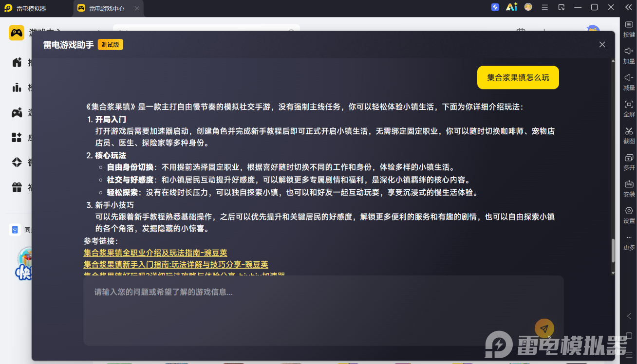Close the 雷电游戏助手 dialog

pyautogui.click(x=602, y=44)
